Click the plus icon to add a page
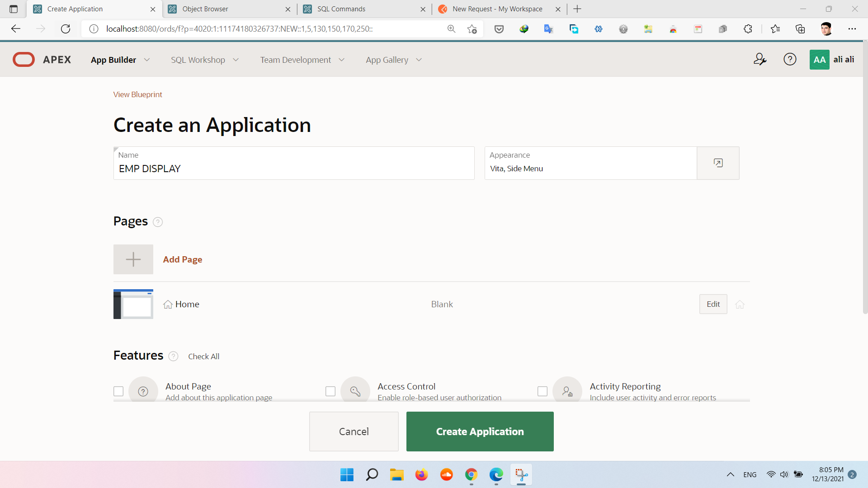This screenshot has width=868, height=488. [x=133, y=259]
